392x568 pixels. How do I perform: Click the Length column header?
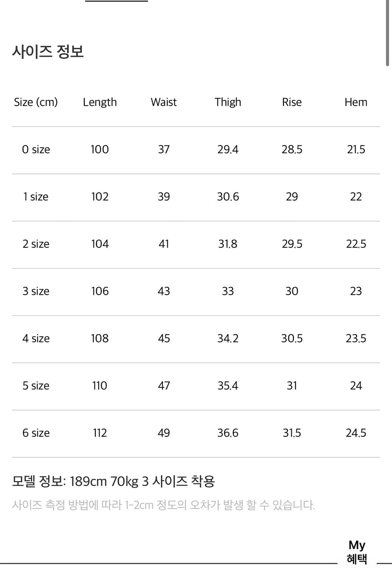click(x=100, y=102)
